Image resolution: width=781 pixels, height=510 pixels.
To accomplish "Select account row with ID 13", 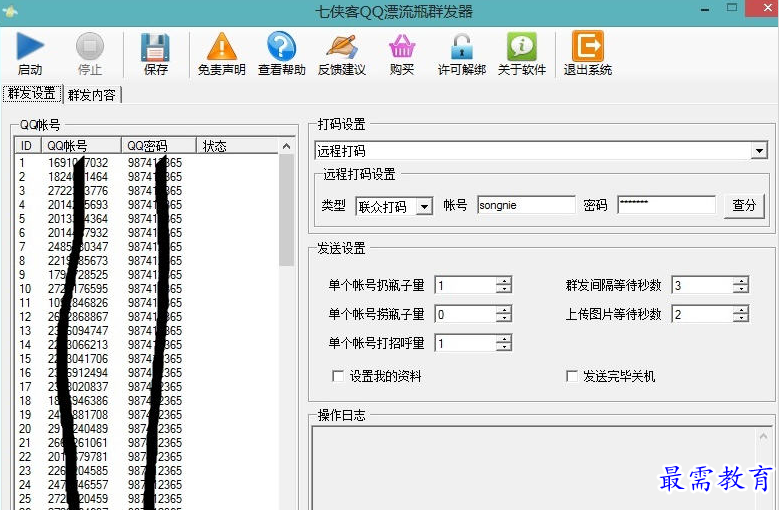I will tap(146, 331).
